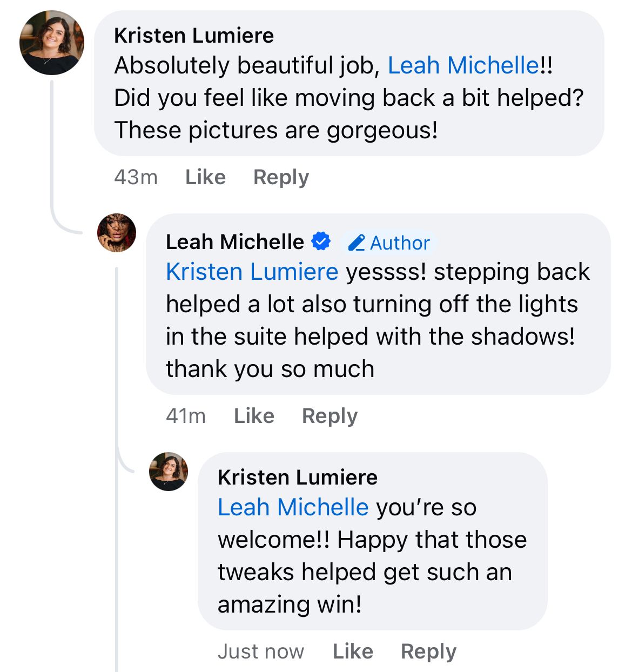Reply to the comment posted Just now
The width and height of the screenshot is (632, 672).
pos(428,651)
